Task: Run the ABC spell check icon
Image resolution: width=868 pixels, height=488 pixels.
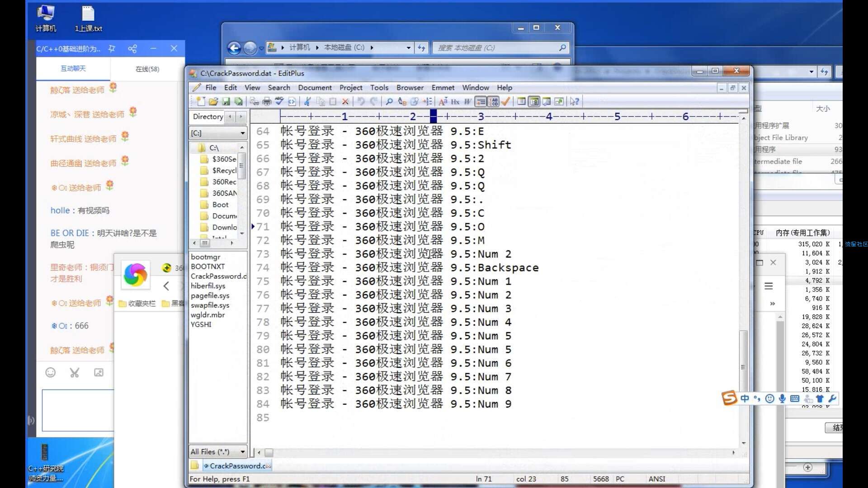Action: coord(279,102)
